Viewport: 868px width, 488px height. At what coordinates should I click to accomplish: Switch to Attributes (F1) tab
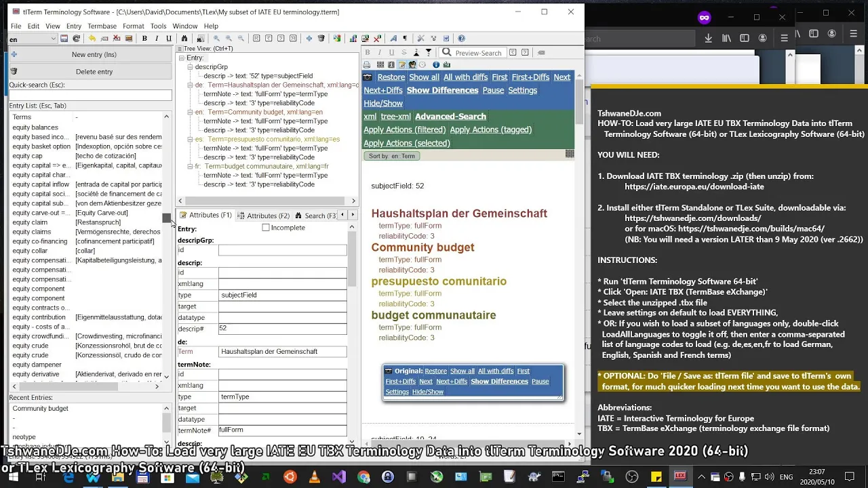tap(205, 216)
